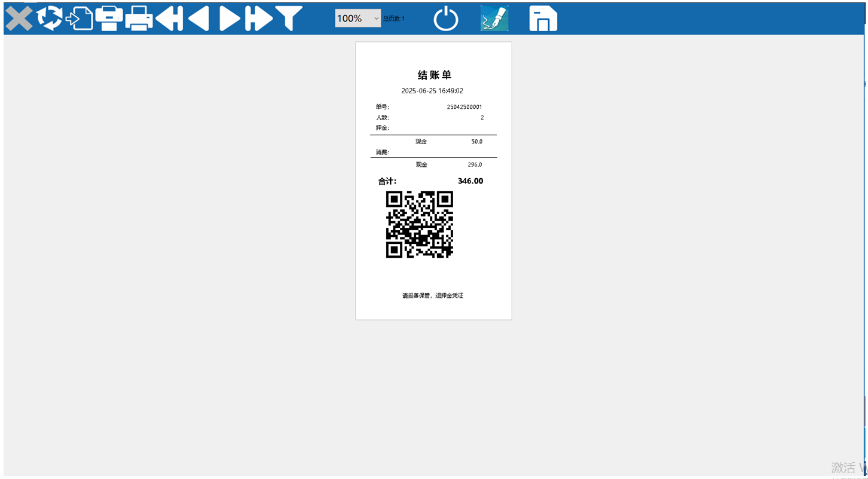
Task: Click the 消费 label
Action: point(383,152)
